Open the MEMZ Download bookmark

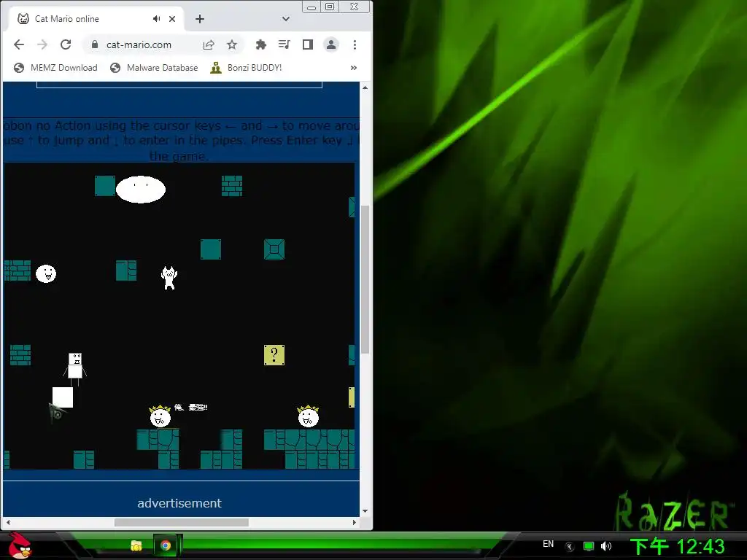click(55, 68)
